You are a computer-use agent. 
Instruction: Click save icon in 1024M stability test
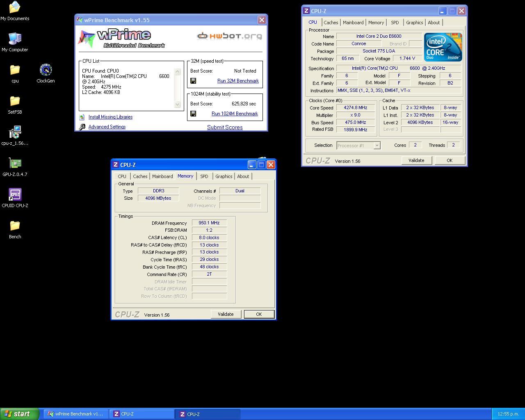coord(193,114)
